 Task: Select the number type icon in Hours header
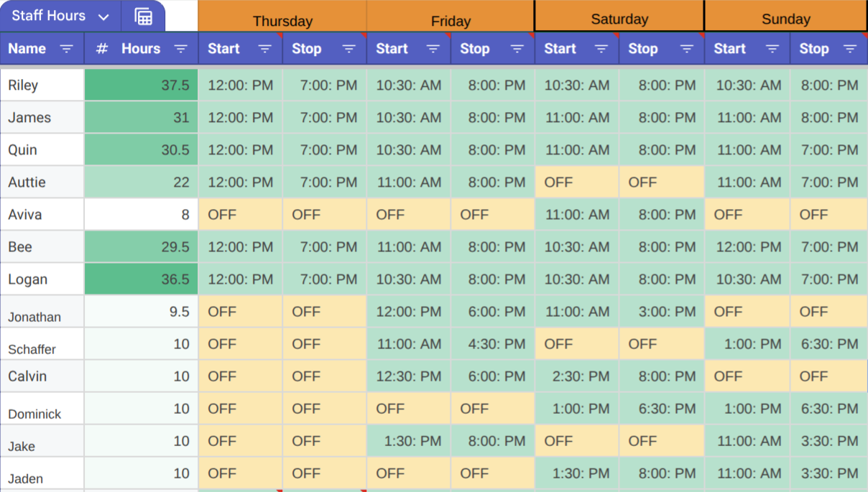(x=102, y=49)
